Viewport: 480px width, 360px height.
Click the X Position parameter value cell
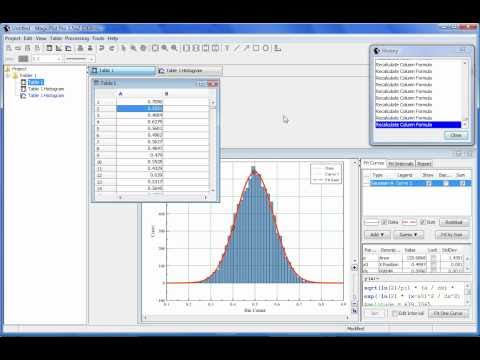pyautogui.click(x=415, y=264)
